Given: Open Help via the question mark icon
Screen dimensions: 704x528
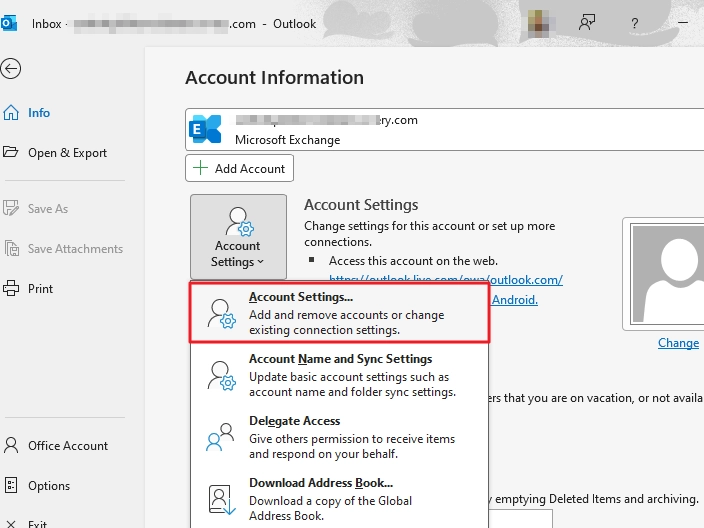Looking at the screenshot, I should (x=634, y=23).
